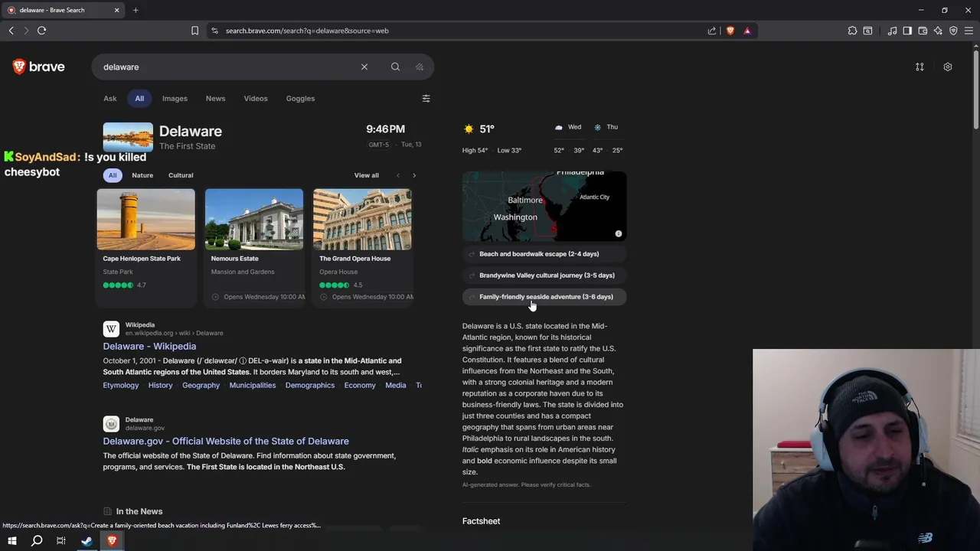This screenshot has width=980, height=551.
Task: Open the Goggles tab
Action: click(300, 98)
